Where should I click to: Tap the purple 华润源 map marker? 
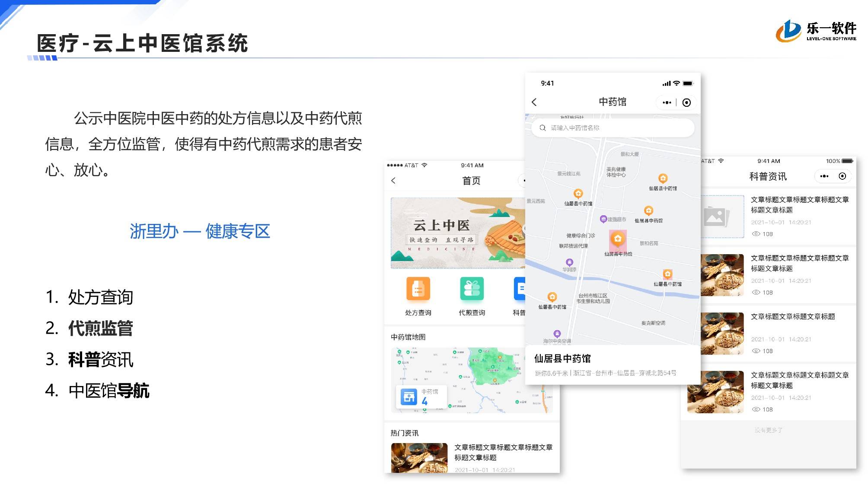click(570, 262)
